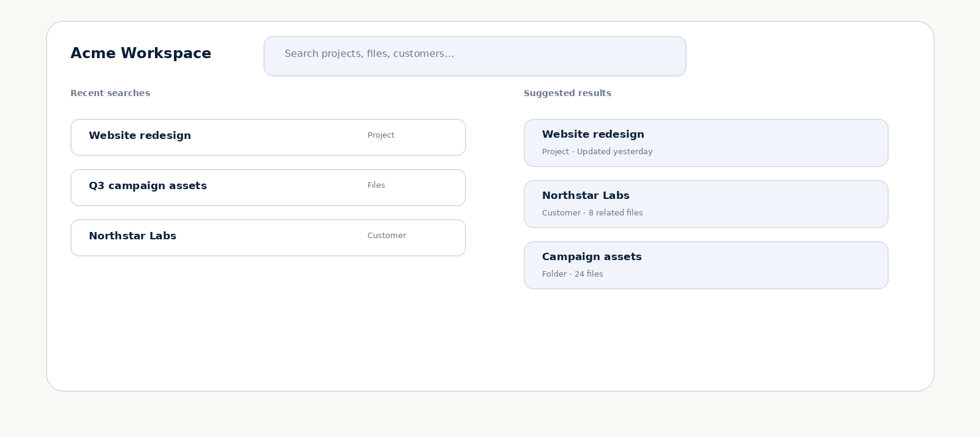Click the Updated yesterday text
This screenshot has height=437, width=980.
pos(614,152)
